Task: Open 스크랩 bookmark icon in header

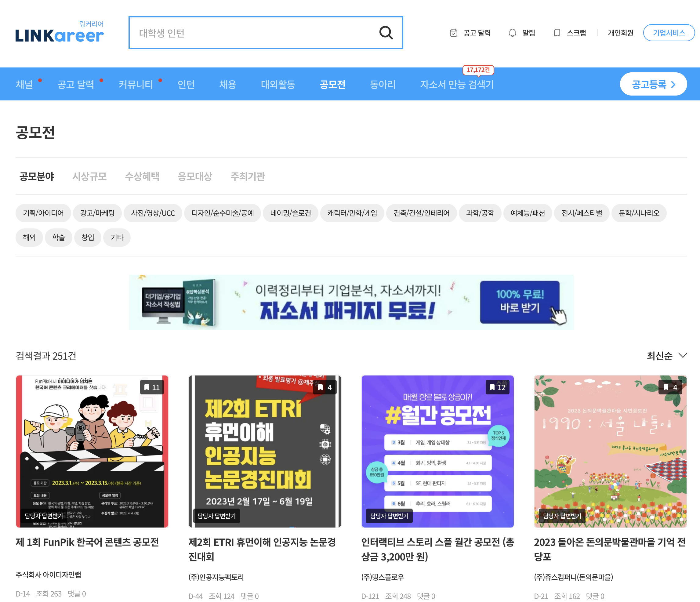Action: pos(557,33)
